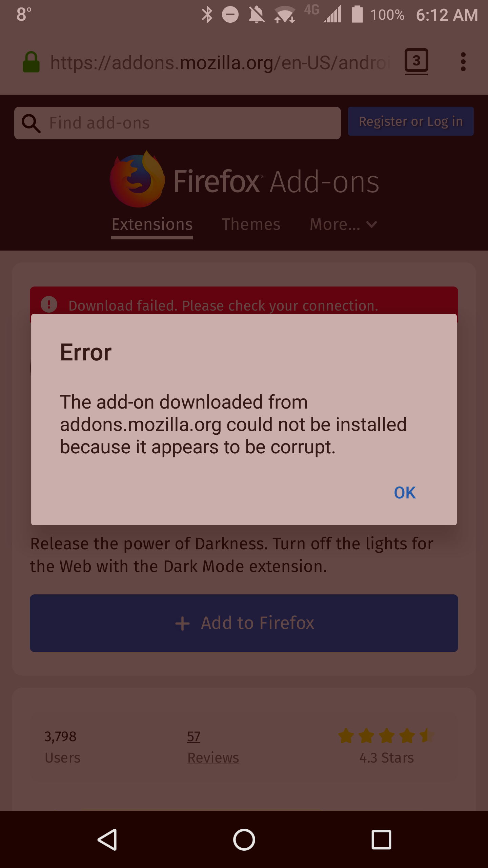Tap the download failed warning icon
The image size is (488, 868).
click(49, 304)
